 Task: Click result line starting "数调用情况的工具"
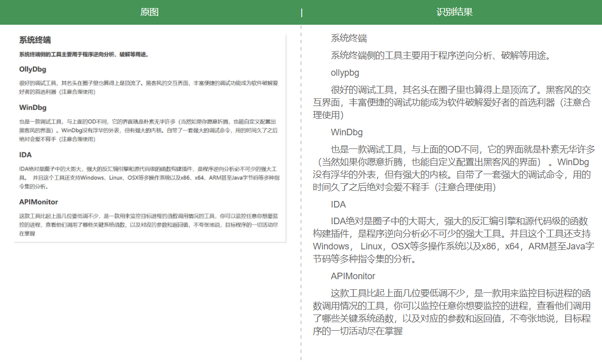tap(451, 306)
